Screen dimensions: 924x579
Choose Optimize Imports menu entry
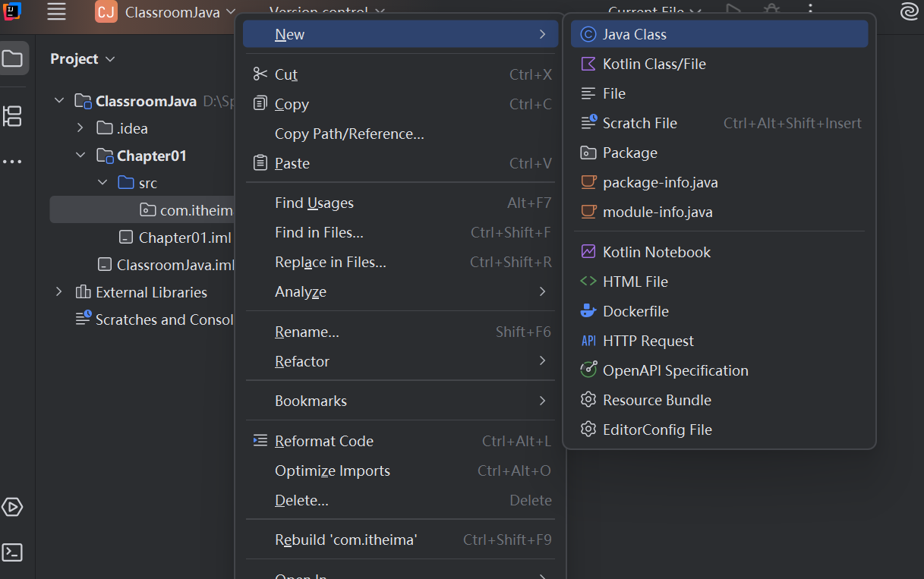tap(400, 470)
